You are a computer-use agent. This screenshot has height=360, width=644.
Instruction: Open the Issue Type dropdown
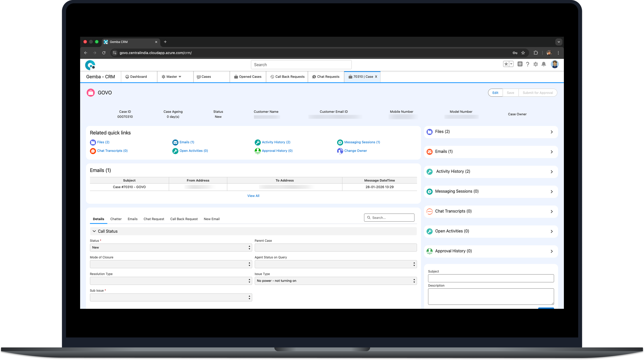[x=335, y=281]
